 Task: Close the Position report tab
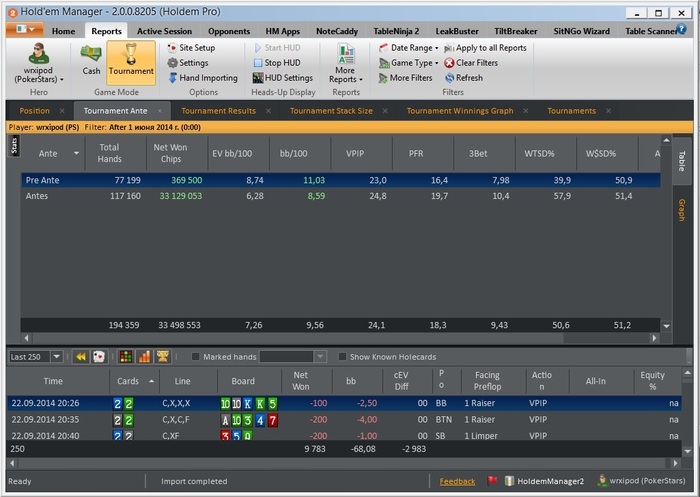(x=62, y=111)
